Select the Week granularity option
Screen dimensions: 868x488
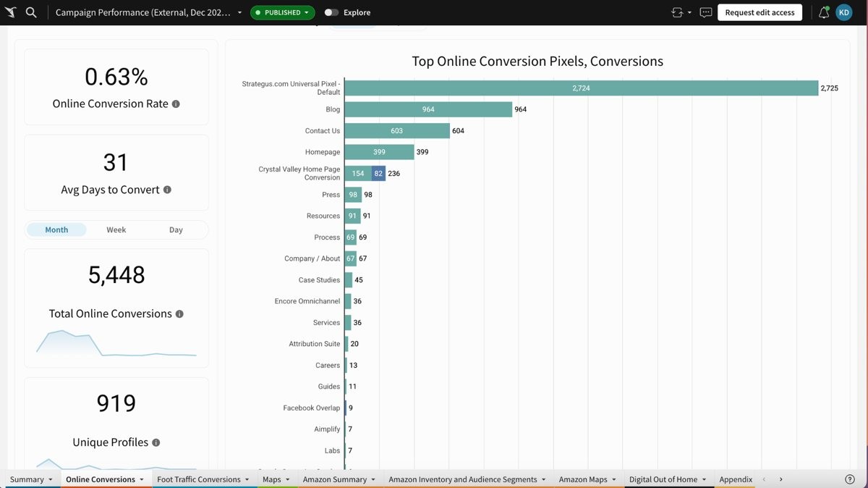(116, 230)
